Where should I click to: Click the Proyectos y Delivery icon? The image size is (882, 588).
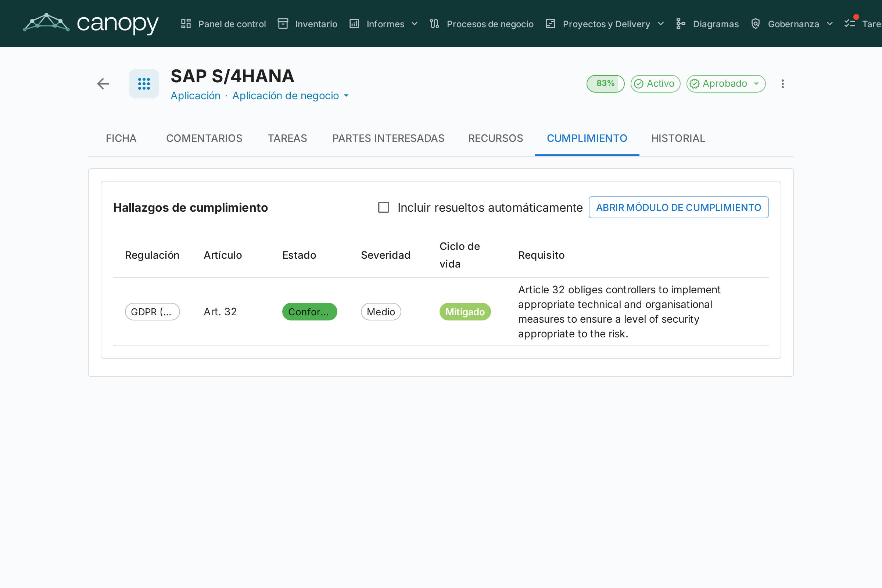tap(551, 24)
